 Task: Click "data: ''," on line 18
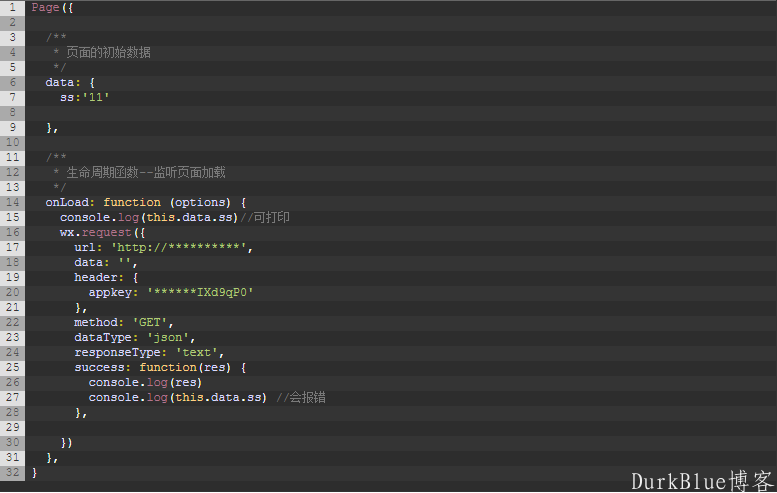(106, 263)
